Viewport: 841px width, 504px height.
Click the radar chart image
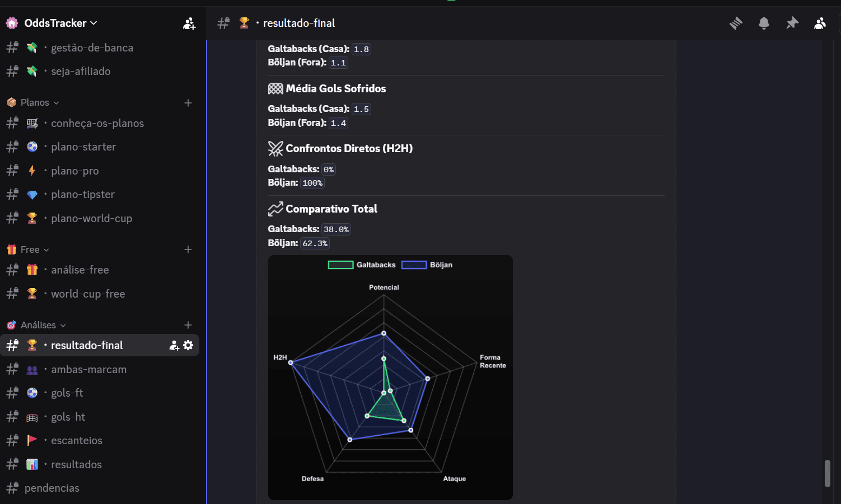click(x=390, y=378)
